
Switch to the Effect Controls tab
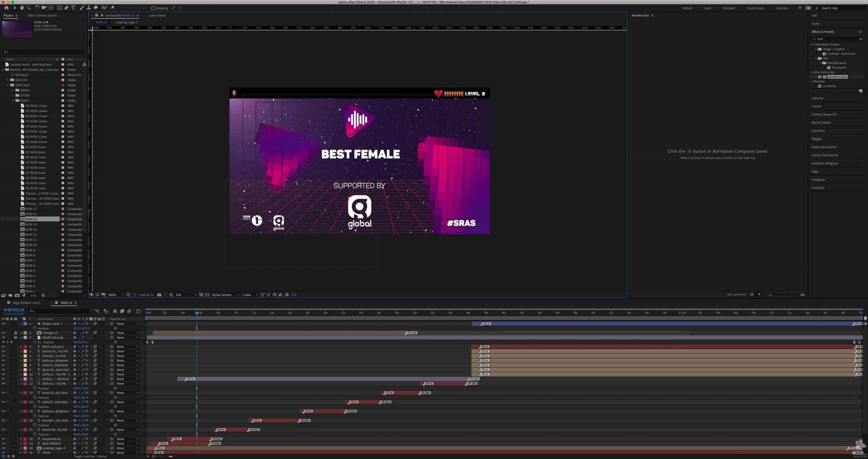[x=42, y=16]
